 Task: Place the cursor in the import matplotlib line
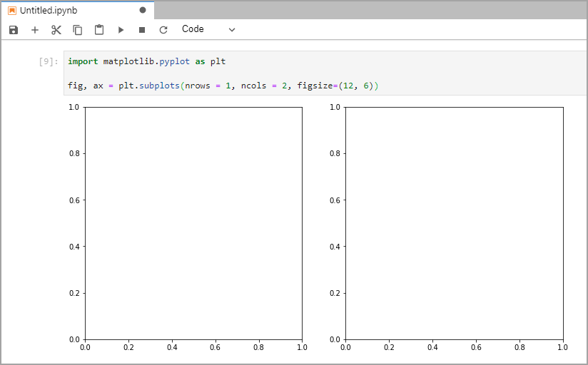click(146, 62)
